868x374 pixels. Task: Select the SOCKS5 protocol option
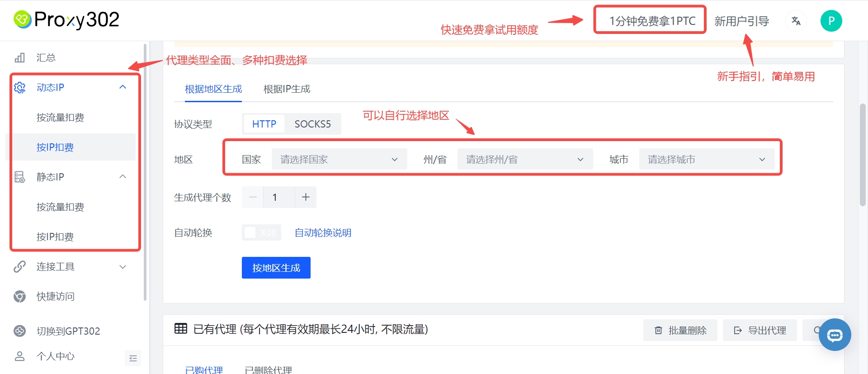coord(313,124)
